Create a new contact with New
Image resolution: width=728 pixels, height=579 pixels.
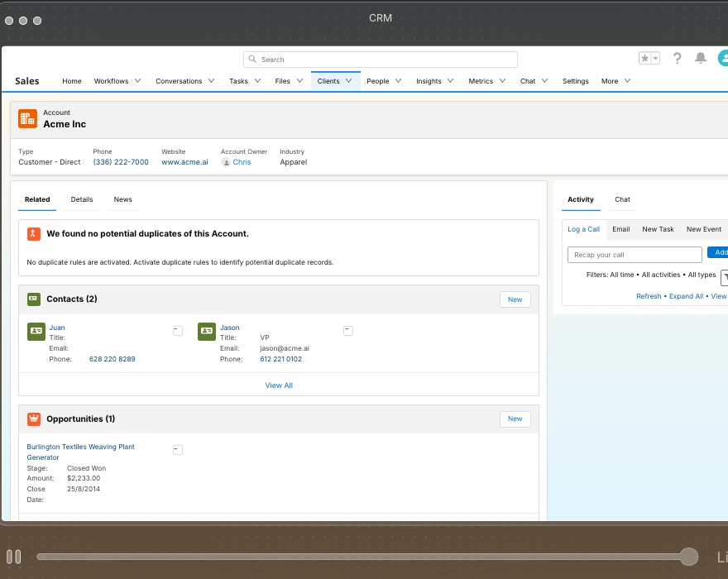pyautogui.click(x=515, y=299)
